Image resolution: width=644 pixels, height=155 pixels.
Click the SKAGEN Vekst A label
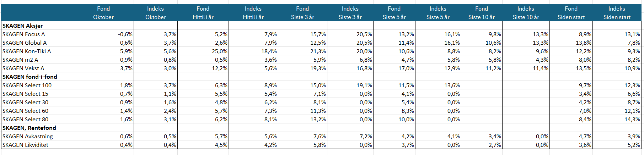pyautogui.click(x=23, y=68)
